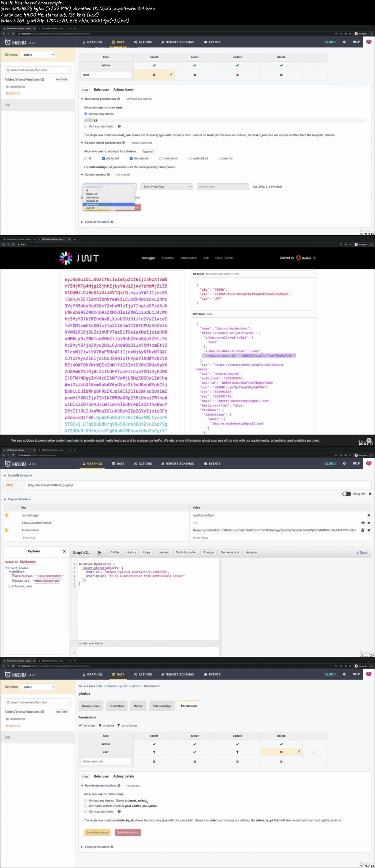Image resolution: width=375 pixels, height=868 pixels.
Task: Dismiss the cookie banner on jwt.io
Action: (x=369, y=440)
